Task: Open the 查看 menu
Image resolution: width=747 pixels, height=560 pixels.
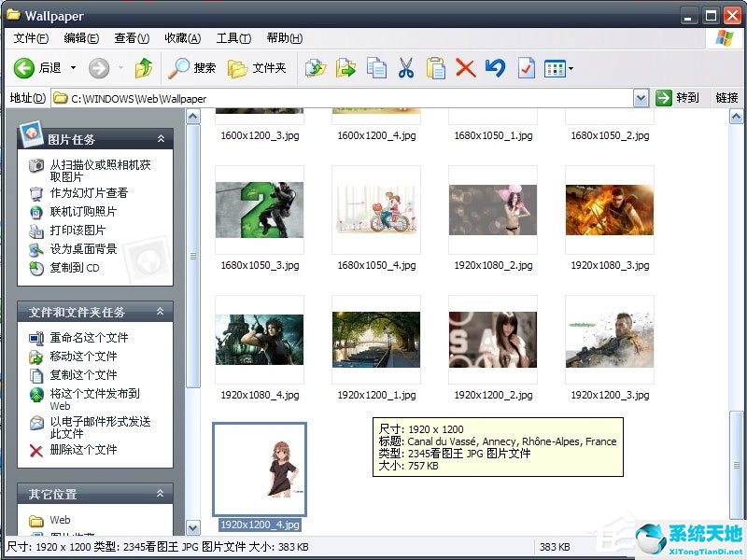Action: [x=130, y=38]
